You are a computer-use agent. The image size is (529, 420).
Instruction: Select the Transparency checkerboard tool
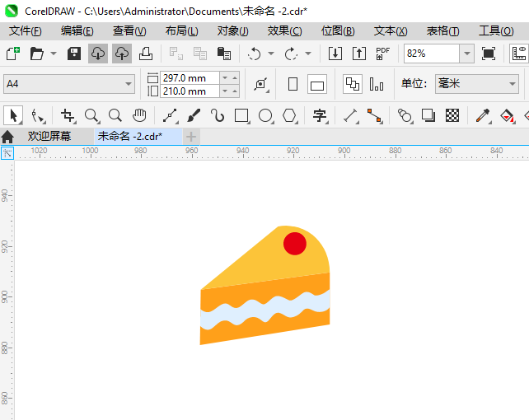pyautogui.click(x=452, y=115)
